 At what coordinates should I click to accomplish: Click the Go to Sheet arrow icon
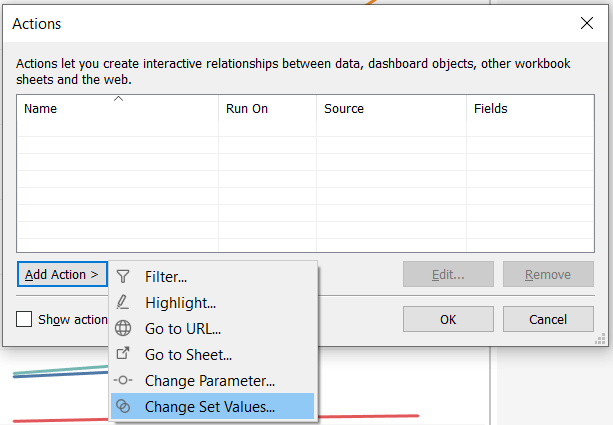tap(123, 354)
